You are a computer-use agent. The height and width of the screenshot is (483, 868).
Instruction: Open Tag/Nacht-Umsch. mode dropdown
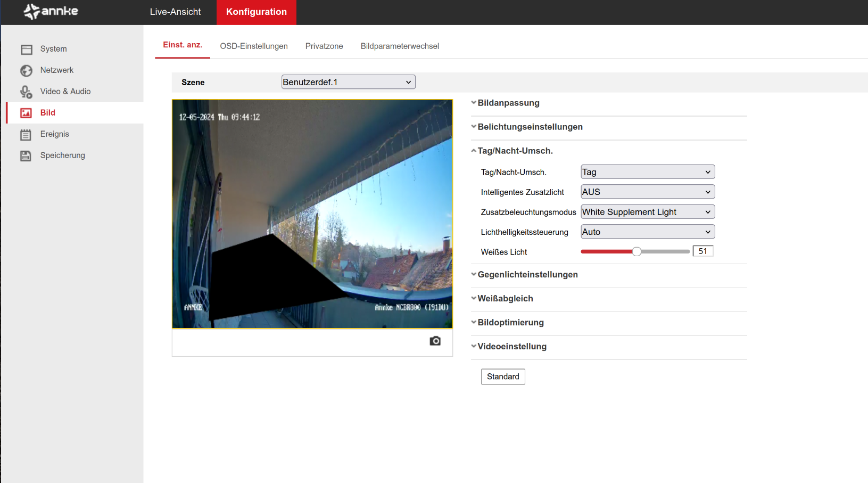click(647, 172)
